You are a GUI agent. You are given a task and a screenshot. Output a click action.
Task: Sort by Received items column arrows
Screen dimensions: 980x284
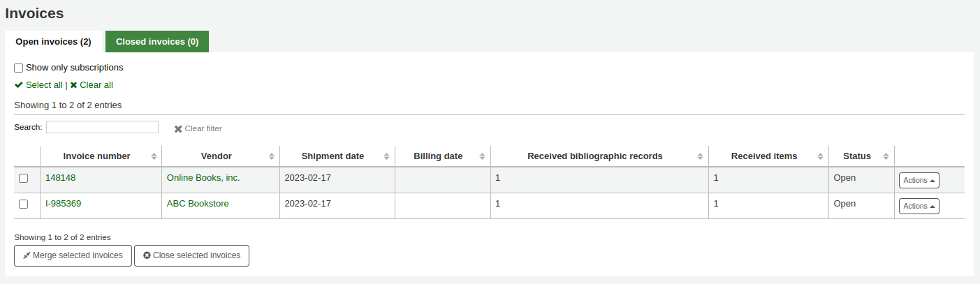pos(821,156)
